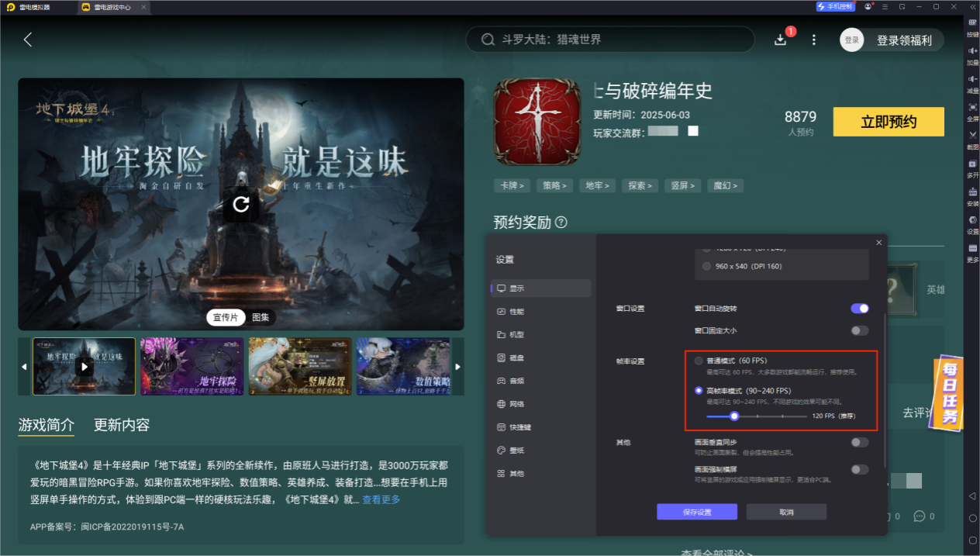Enable the 画面垂直同步 switch
Screen dimensions: 980x556
click(x=859, y=442)
